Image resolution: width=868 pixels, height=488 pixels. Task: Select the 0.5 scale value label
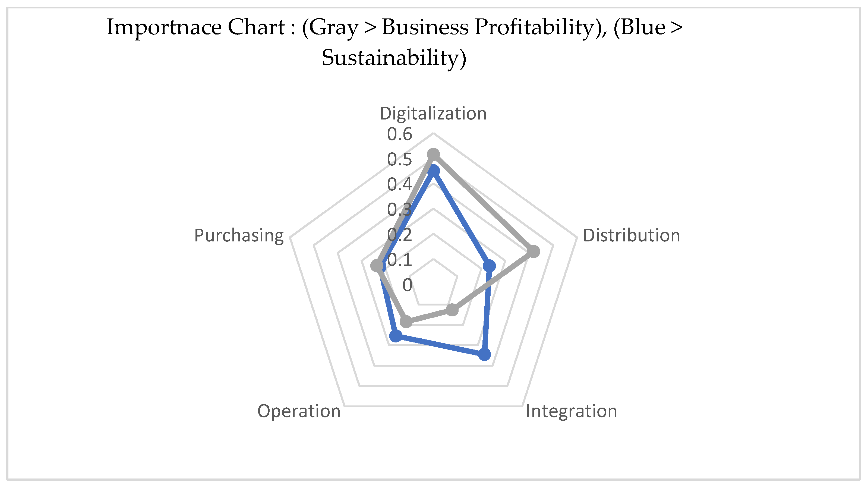tap(399, 160)
